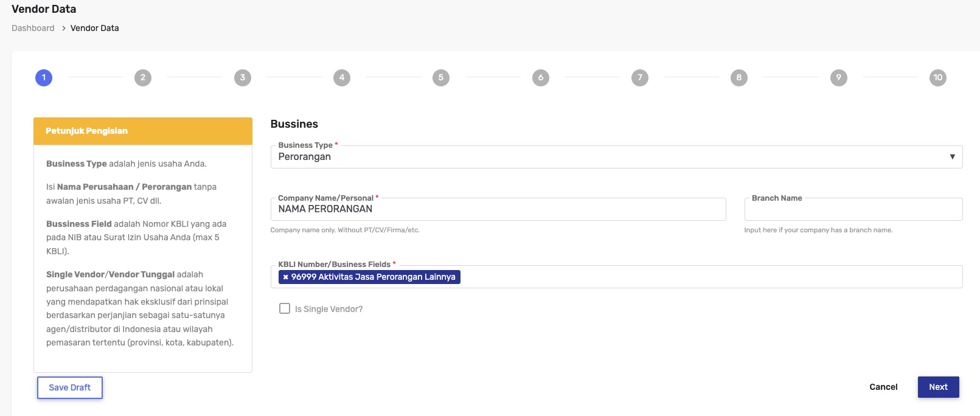The height and width of the screenshot is (416, 980).
Task: Jump to step 8 in the stepper
Action: point(739,78)
